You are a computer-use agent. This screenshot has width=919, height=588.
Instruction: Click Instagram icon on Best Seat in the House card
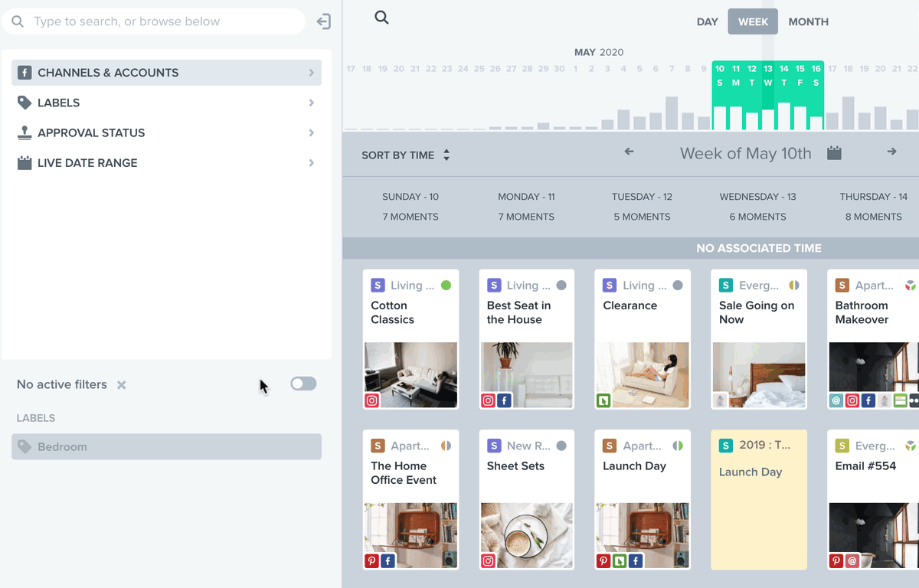(488, 400)
